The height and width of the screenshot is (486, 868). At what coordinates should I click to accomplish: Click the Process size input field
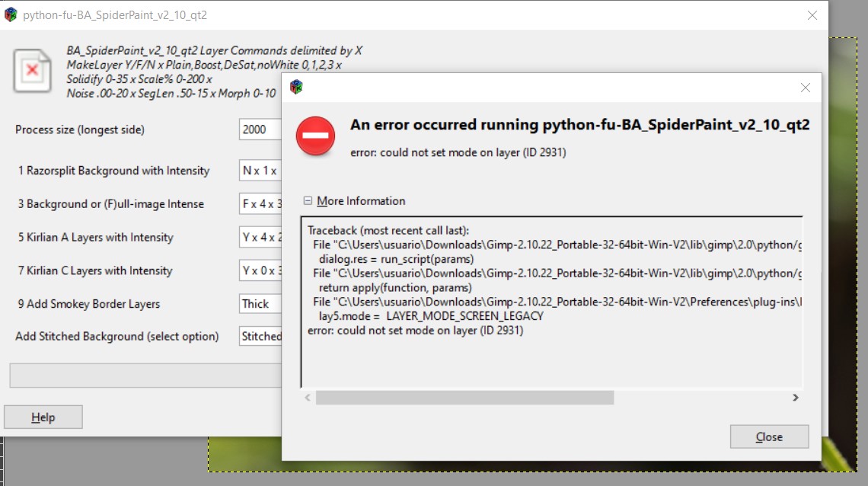pyautogui.click(x=260, y=129)
